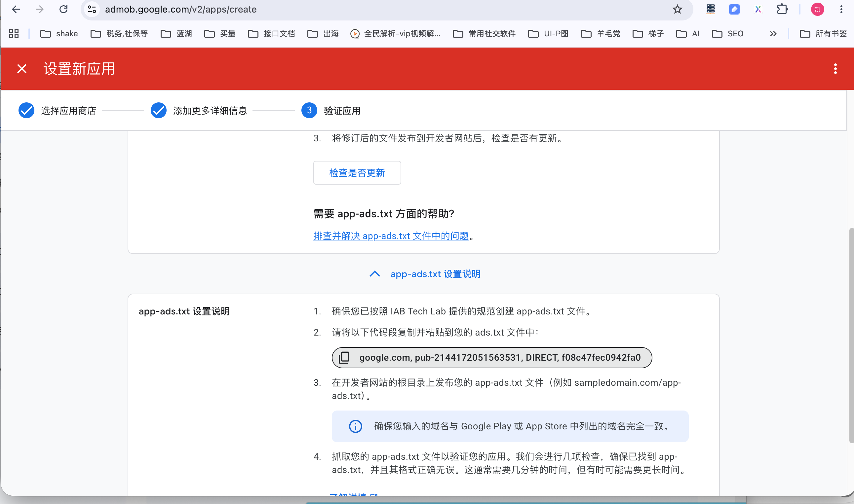Open the blue pen extension icon
The image size is (854, 504).
coord(734,9)
